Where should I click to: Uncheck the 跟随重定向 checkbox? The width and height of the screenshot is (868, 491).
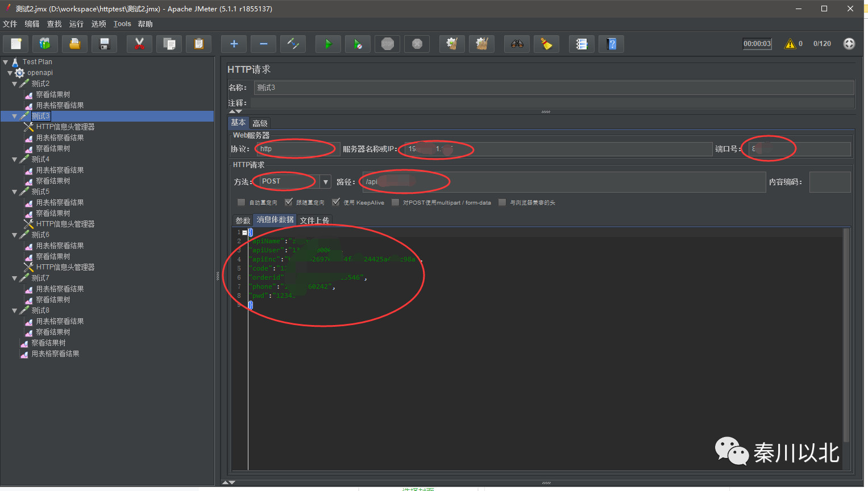[x=289, y=202]
